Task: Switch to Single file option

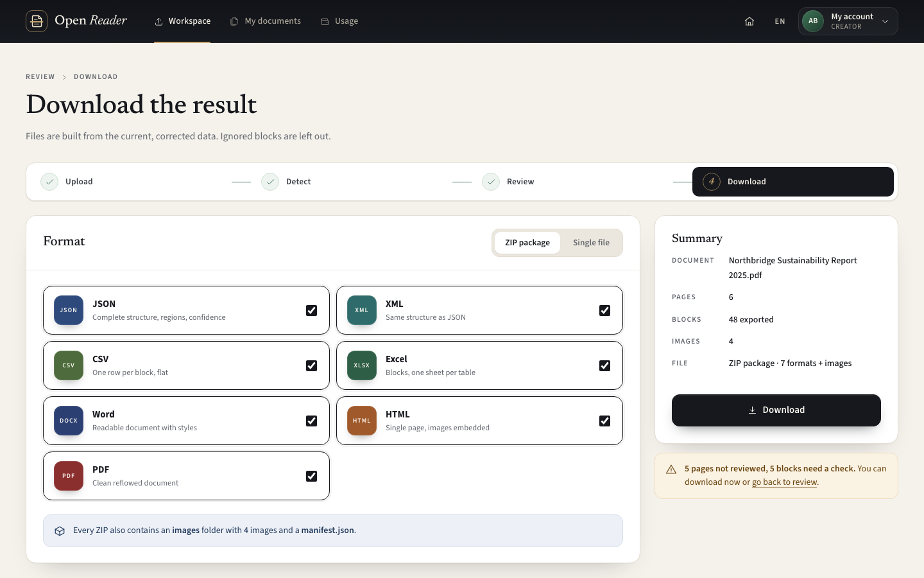Action: tap(591, 243)
